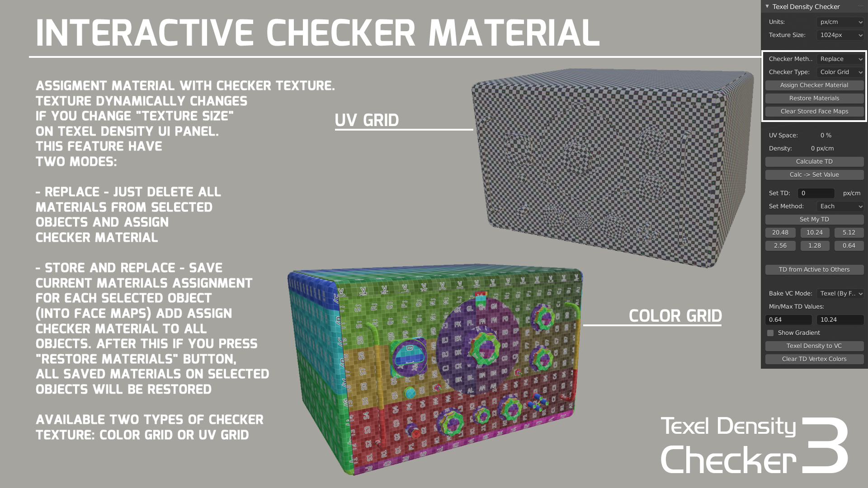This screenshot has height=488, width=868.
Task: Click the Calculate TD icon button
Action: click(x=814, y=161)
